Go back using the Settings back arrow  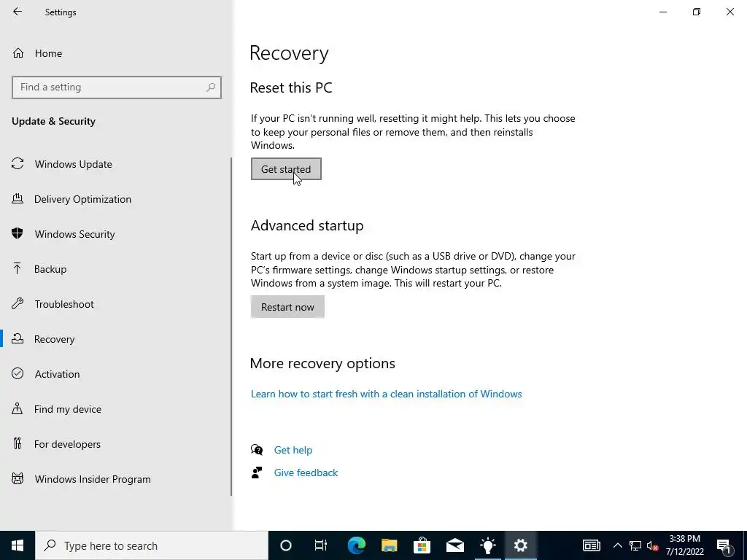[18, 12]
